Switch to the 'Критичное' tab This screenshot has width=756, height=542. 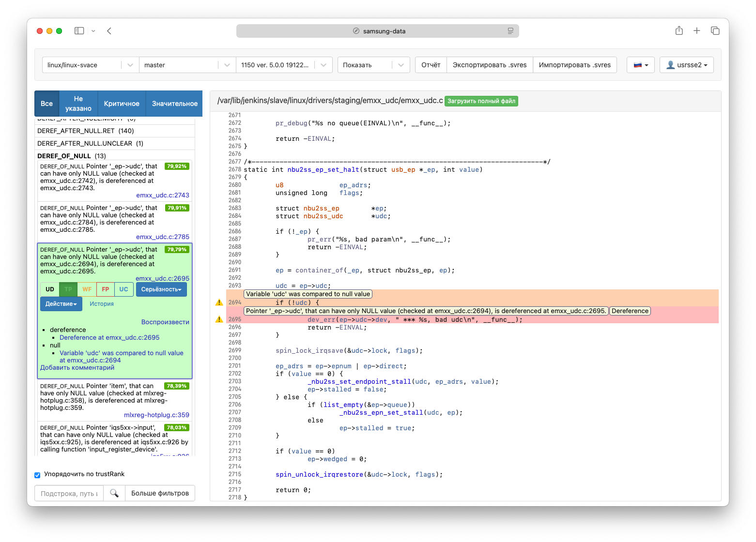tap(122, 104)
